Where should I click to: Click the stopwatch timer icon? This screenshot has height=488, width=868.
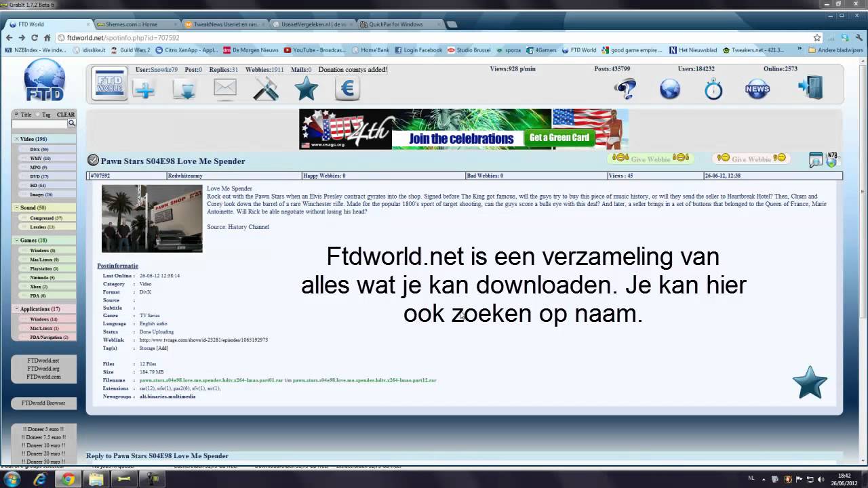pos(713,89)
